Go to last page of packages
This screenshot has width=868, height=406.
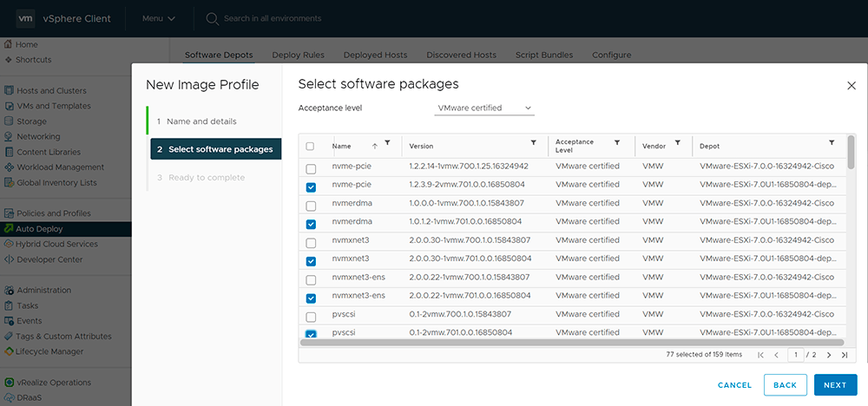point(845,355)
